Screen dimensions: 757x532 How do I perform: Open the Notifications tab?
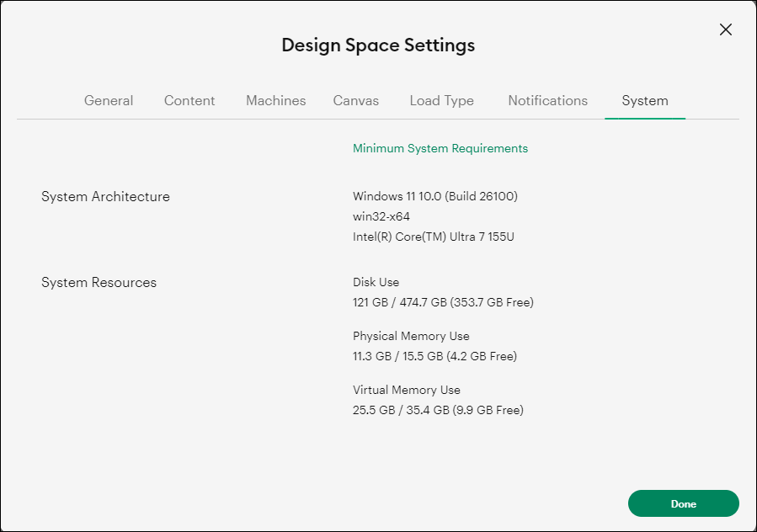pos(547,100)
